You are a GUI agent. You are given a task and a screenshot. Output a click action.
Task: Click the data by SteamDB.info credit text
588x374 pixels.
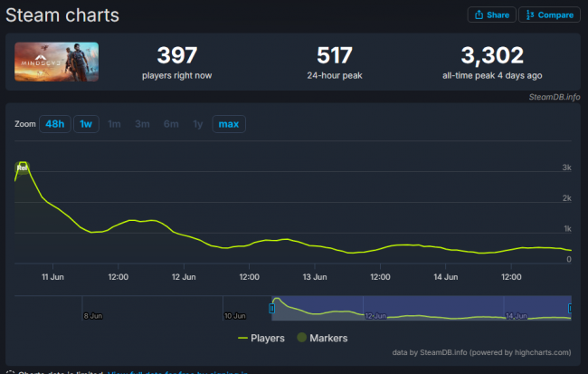(481, 351)
